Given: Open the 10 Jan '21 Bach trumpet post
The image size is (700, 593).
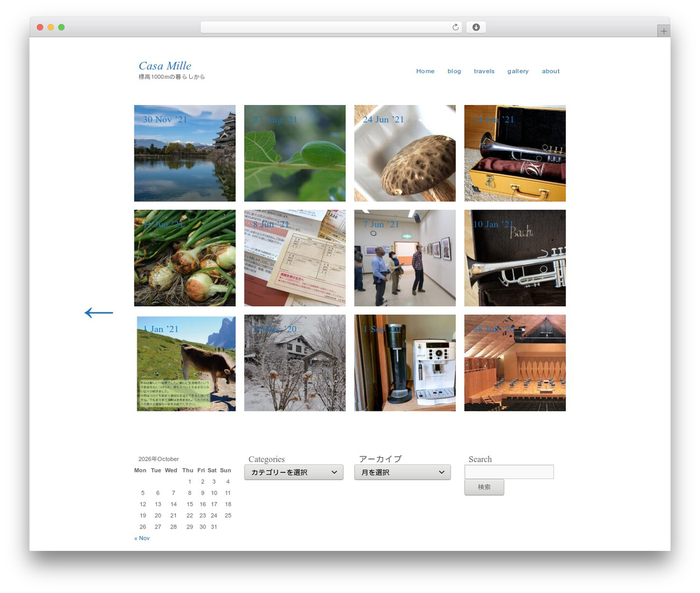Looking at the screenshot, I should click(x=515, y=258).
